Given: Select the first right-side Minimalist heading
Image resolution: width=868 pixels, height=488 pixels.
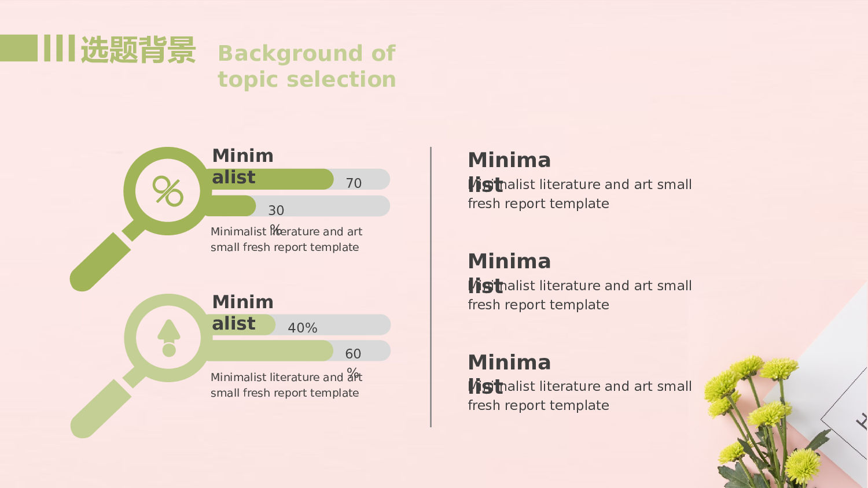Looking at the screenshot, I should 509,172.
